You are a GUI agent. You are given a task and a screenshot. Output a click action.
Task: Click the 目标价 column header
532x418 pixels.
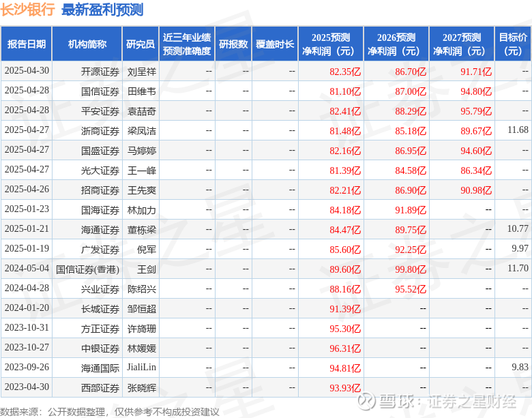click(x=513, y=44)
